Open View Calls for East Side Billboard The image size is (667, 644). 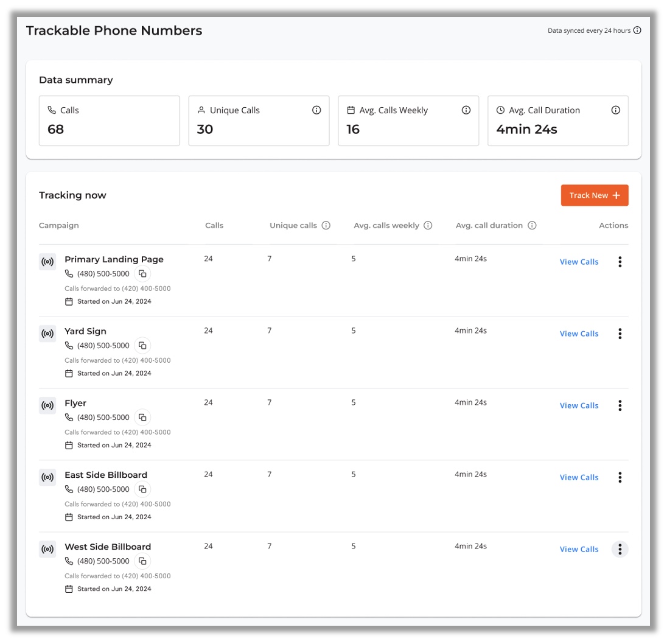(x=579, y=477)
